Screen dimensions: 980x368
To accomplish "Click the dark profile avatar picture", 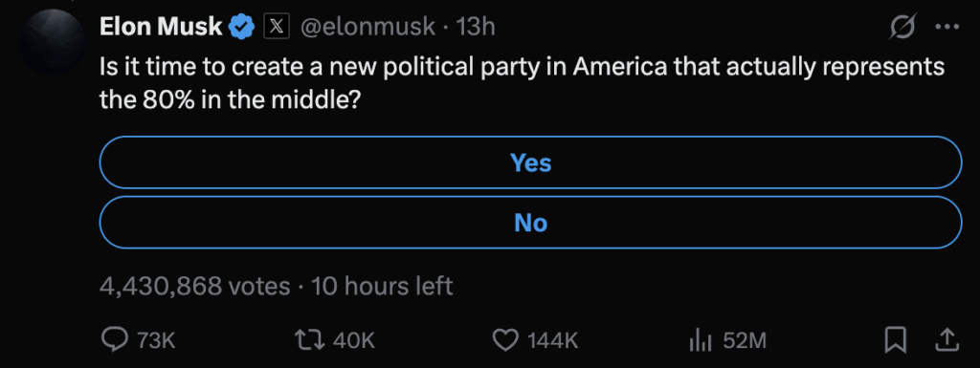I will [53, 41].
